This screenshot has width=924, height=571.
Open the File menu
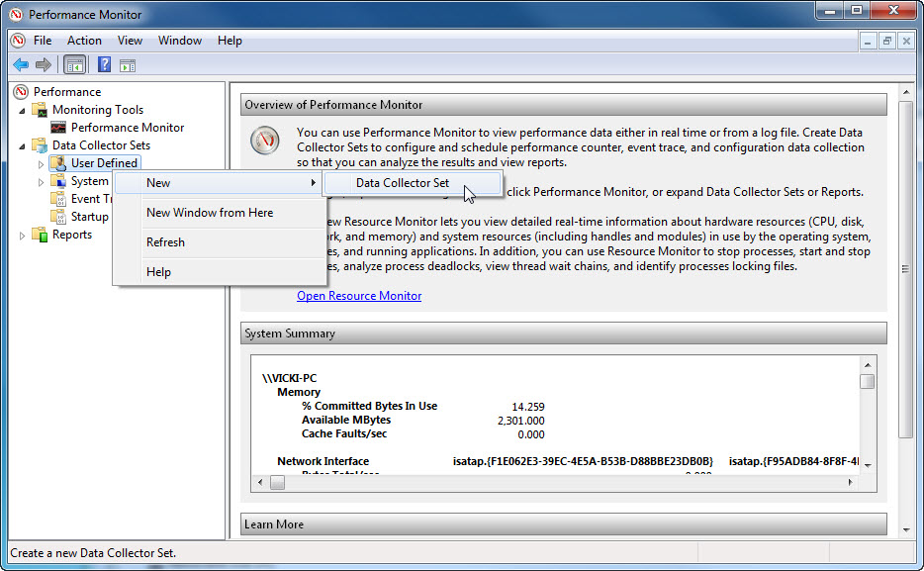43,40
